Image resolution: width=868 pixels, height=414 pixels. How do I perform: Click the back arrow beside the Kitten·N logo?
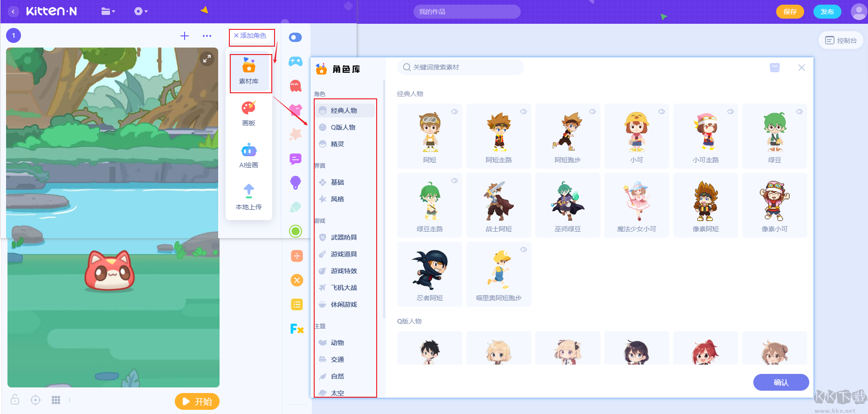pyautogui.click(x=14, y=12)
